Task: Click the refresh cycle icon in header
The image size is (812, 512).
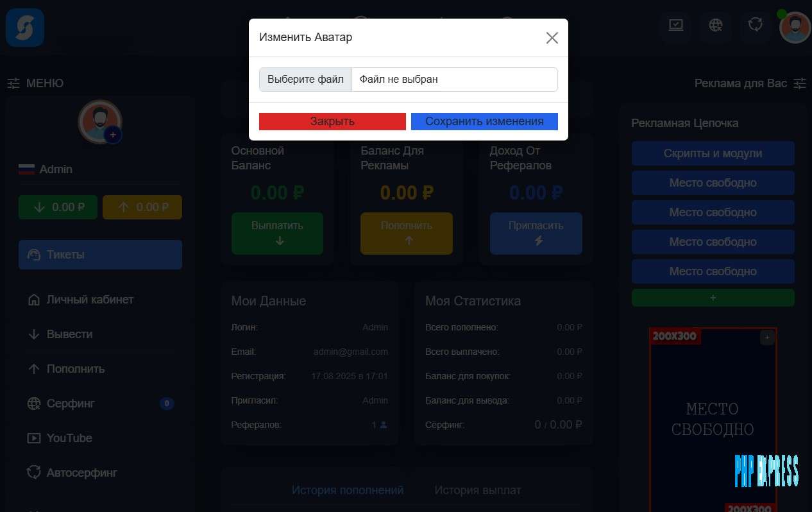Action: 756,25
